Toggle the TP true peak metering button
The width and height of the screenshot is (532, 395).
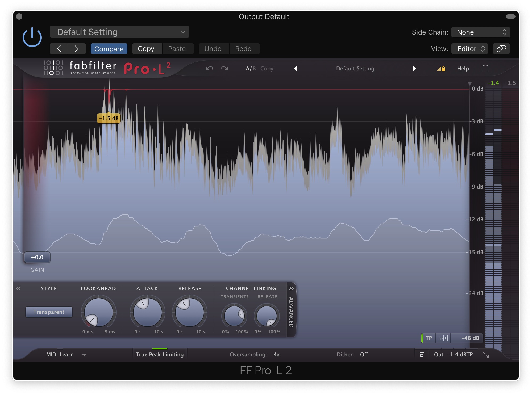429,338
